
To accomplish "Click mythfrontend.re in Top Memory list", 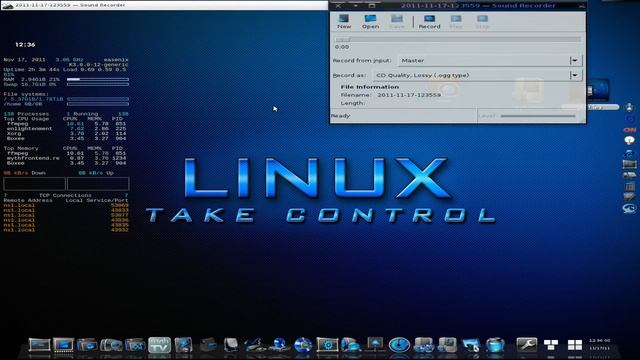I will coord(33,158).
